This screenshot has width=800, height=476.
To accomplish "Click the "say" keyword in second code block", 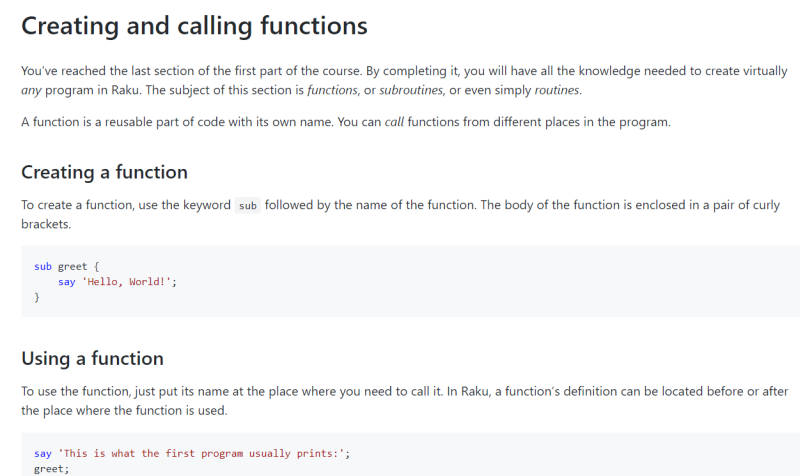I will pos(43,454).
